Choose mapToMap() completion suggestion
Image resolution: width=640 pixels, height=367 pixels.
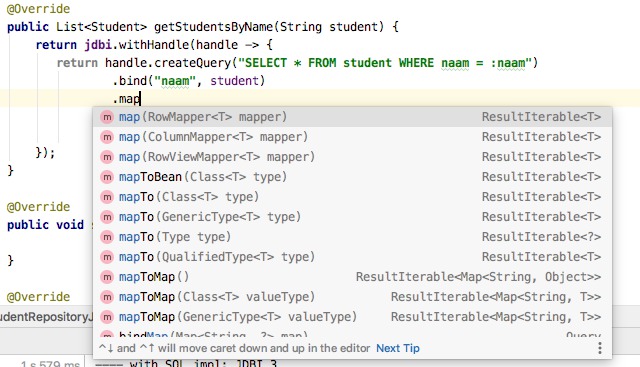352,277
